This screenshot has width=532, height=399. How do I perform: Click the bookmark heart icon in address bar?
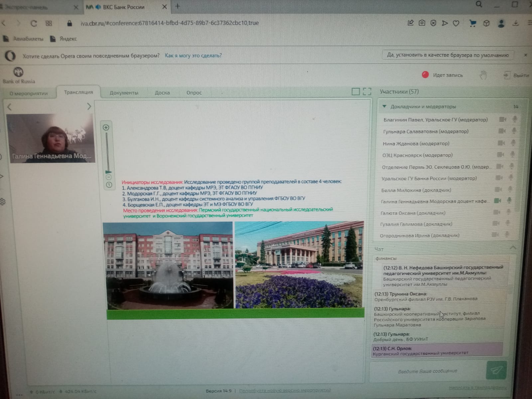pos(456,23)
